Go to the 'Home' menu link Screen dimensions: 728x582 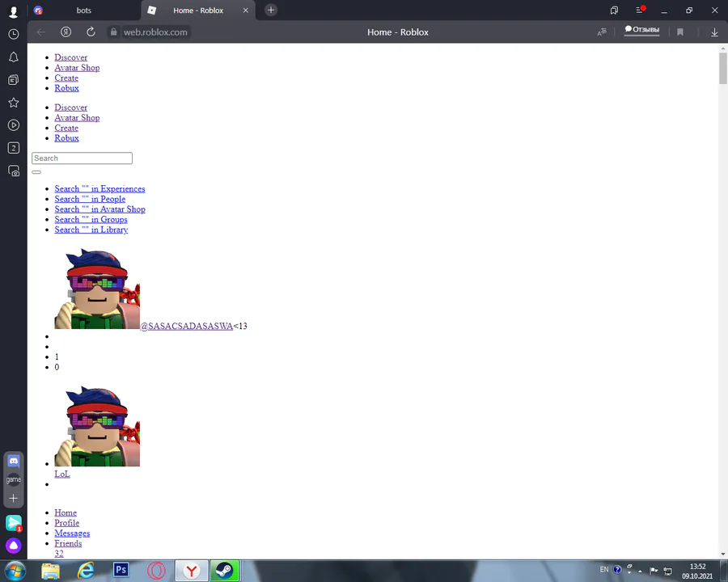click(x=66, y=512)
